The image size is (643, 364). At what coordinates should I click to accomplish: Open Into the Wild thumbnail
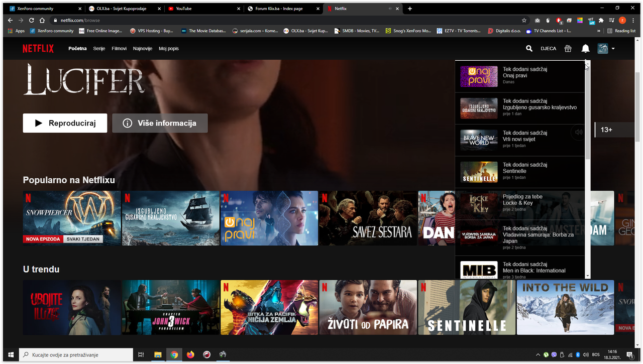[x=566, y=307]
